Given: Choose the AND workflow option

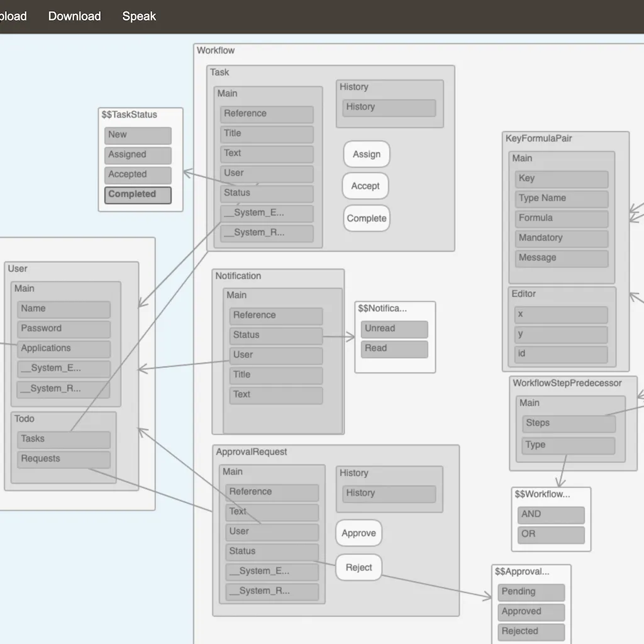Looking at the screenshot, I should point(551,514).
